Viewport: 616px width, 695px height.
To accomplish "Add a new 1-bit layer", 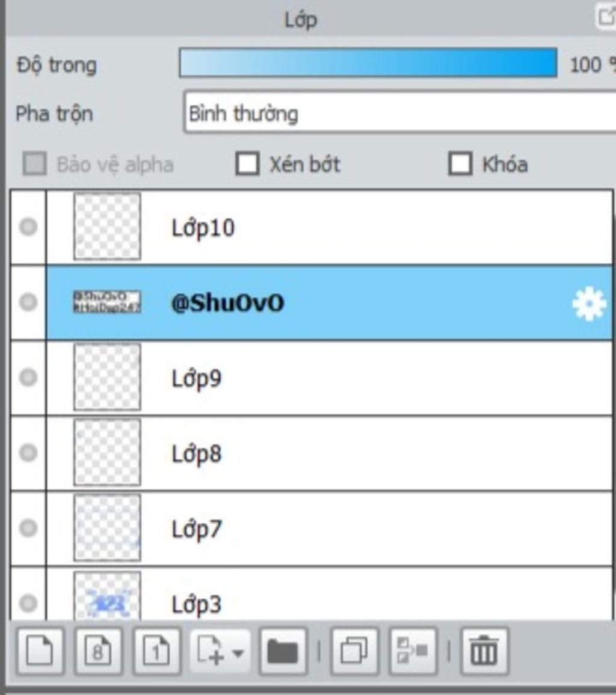I will point(156,652).
